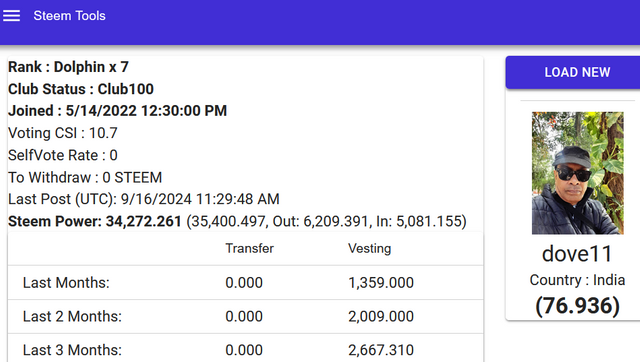Select the SelfVote Rate : 0 line
Viewport: 640px width, 362px height.
point(63,155)
